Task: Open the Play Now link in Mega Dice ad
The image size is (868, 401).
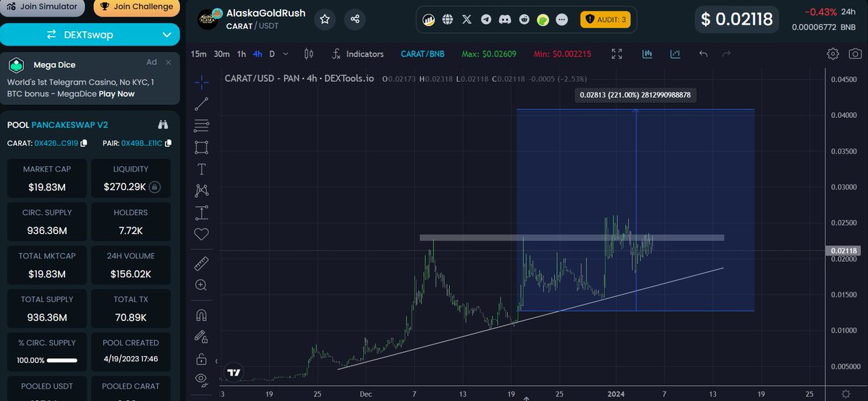Action: point(116,93)
